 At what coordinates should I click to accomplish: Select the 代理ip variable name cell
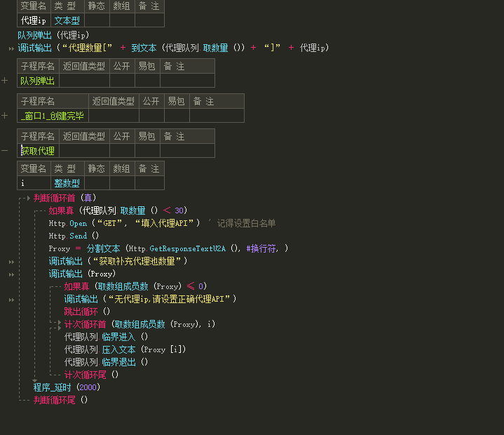[34, 20]
